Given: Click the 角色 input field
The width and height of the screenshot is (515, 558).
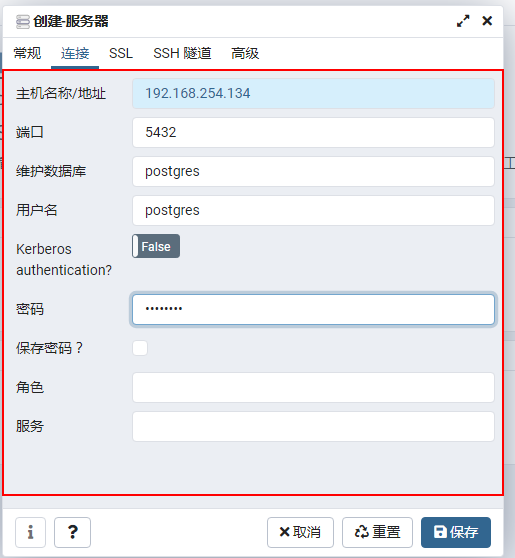Looking at the screenshot, I should click(x=313, y=388).
